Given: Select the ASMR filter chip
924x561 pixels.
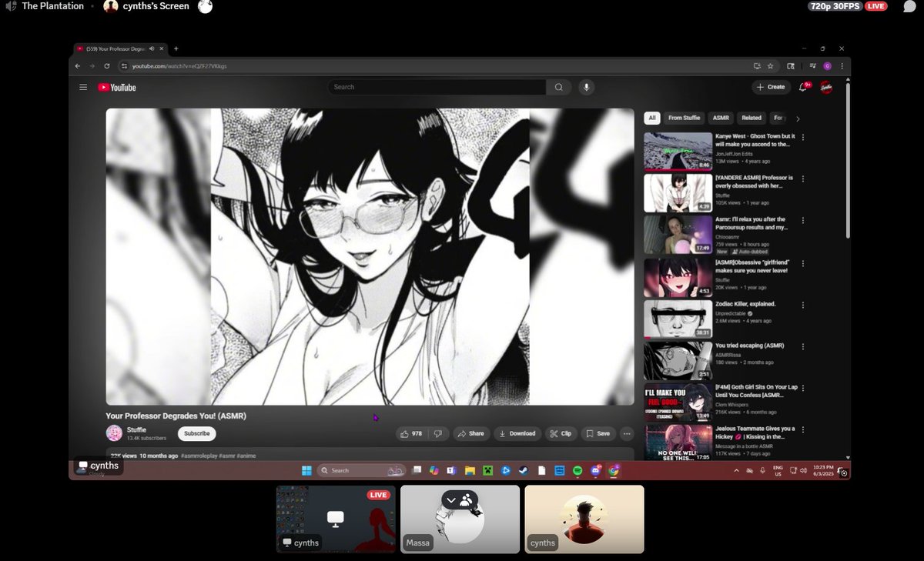Looking at the screenshot, I should tap(721, 118).
